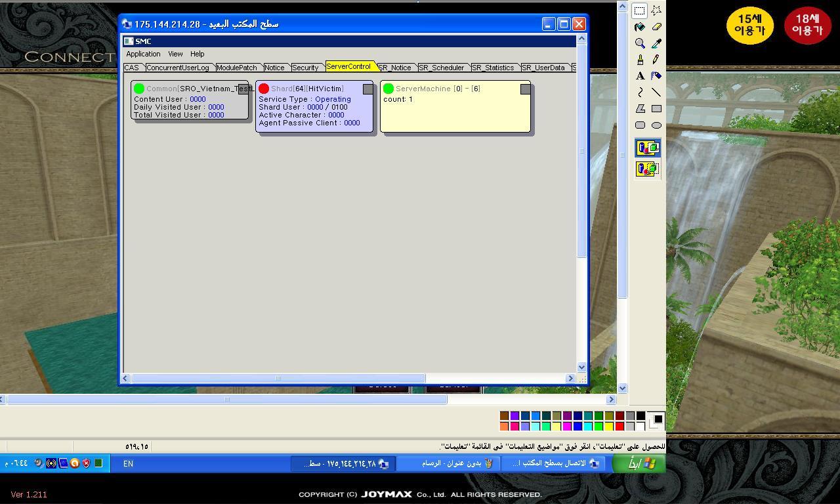840x504 pixels.
Task: Select the Pencil tool in Paint
Action: coord(656,60)
